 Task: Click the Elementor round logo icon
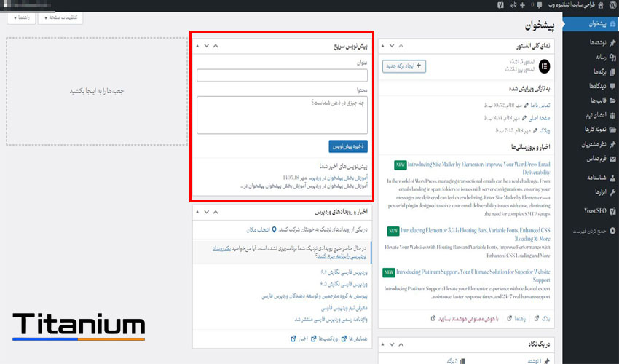point(545,66)
